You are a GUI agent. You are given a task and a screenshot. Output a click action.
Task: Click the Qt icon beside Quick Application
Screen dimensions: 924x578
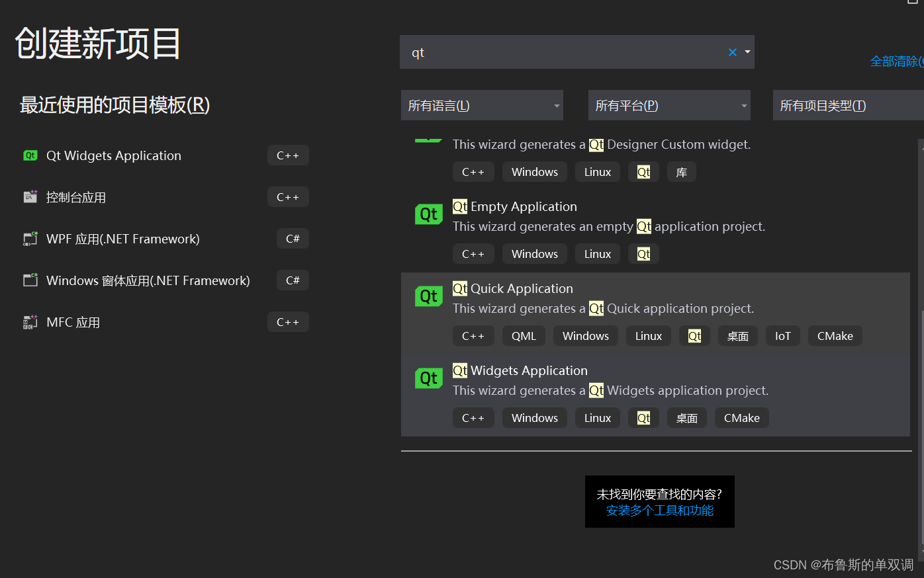(428, 296)
